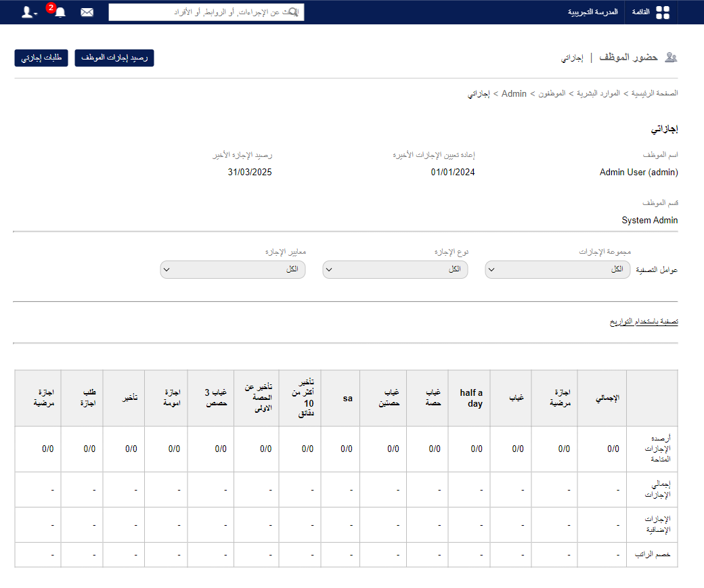Focus the top search input field
The height and width of the screenshot is (588, 704).
coord(206,12)
